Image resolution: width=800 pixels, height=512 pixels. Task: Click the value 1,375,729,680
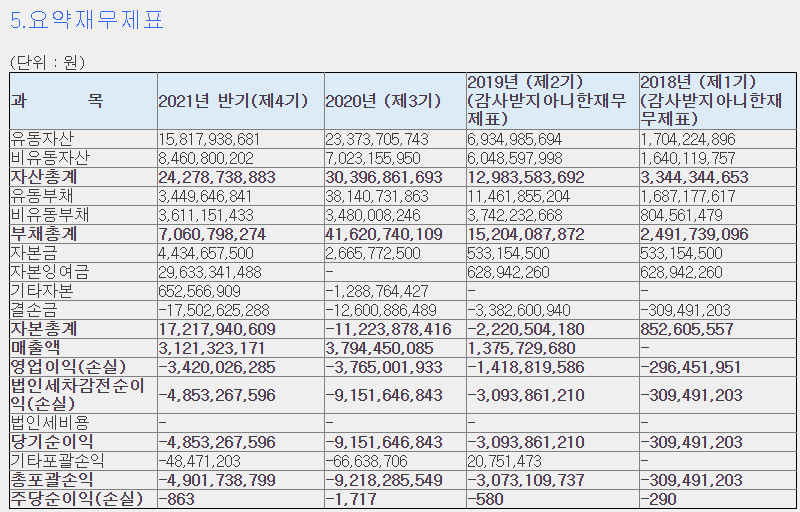[521, 348]
